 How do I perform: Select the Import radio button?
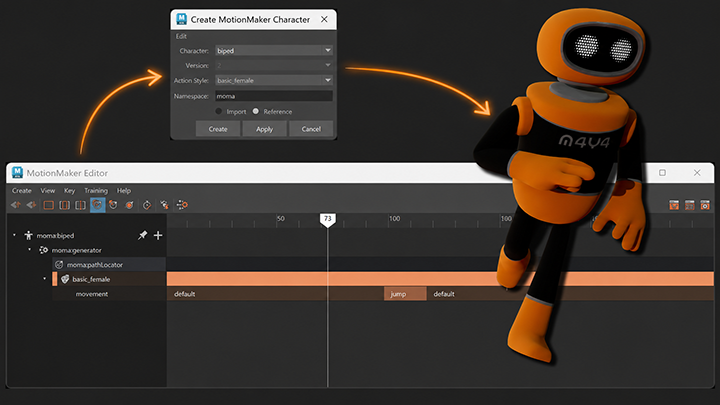(219, 111)
